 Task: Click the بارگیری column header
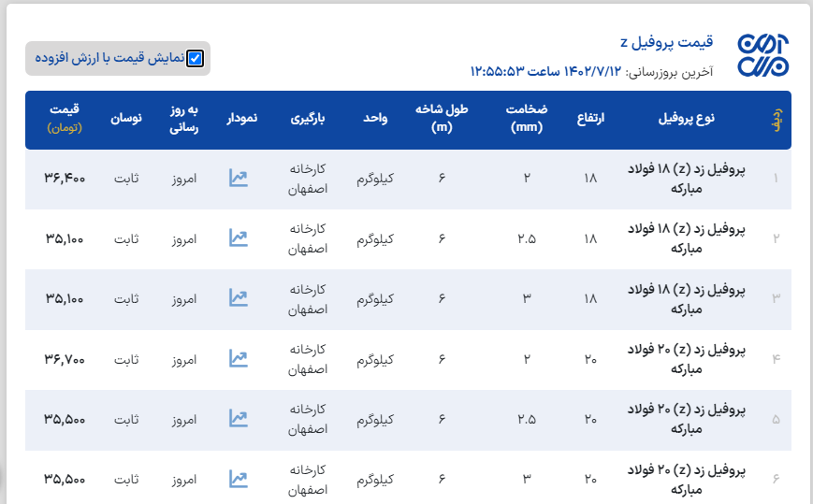tap(308, 119)
